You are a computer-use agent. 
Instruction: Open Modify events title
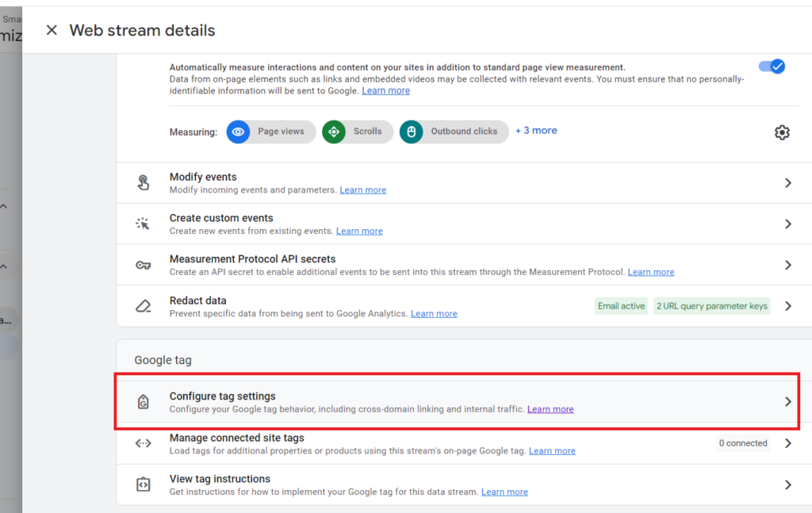(203, 177)
